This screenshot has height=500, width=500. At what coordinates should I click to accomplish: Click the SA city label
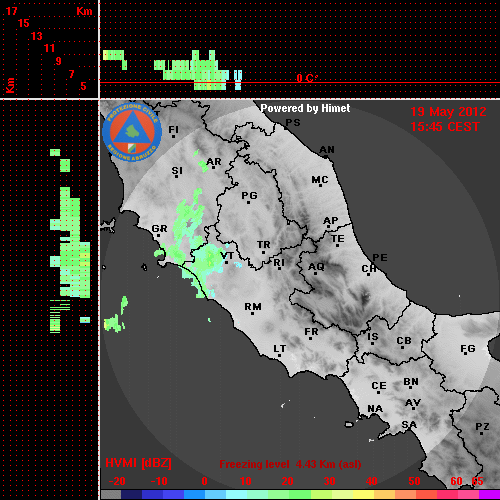pyautogui.click(x=409, y=425)
